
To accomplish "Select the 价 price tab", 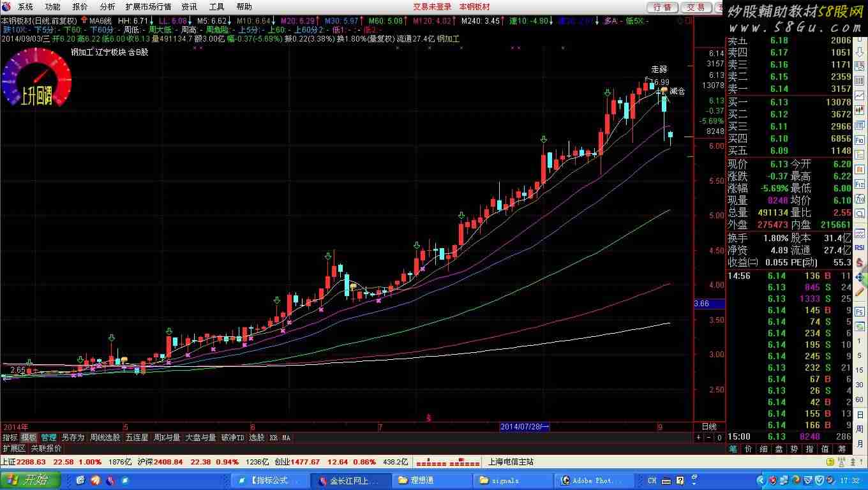I will coord(749,449).
